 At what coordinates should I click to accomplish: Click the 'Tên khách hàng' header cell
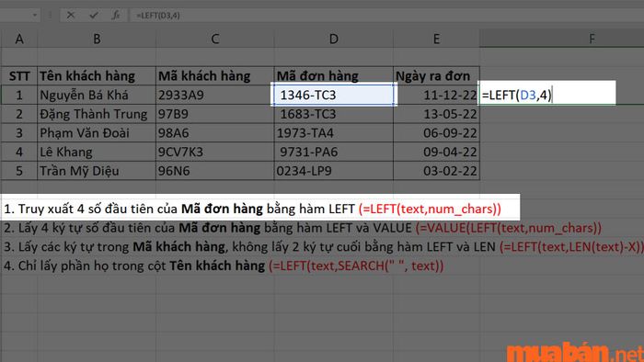click(x=97, y=76)
